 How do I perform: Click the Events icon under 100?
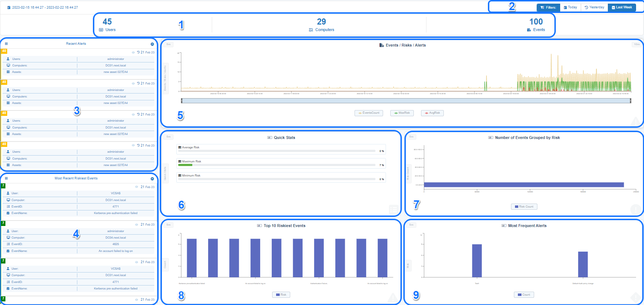(x=529, y=30)
